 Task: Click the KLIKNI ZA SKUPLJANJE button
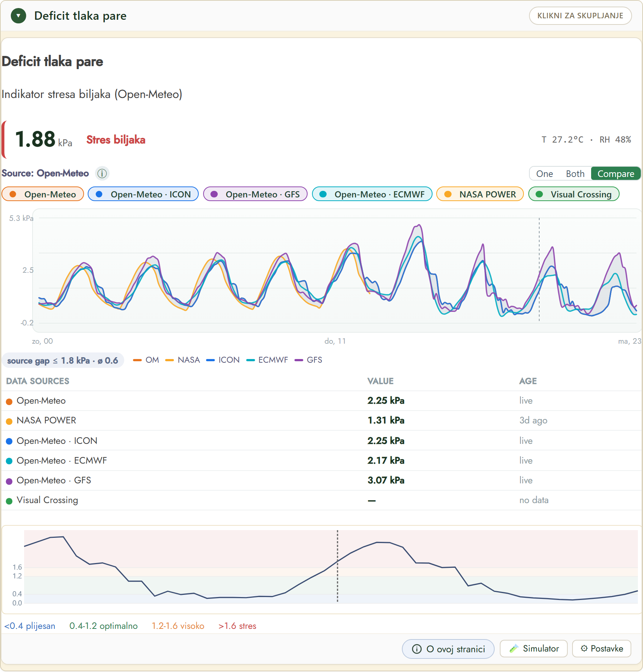(580, 16)
